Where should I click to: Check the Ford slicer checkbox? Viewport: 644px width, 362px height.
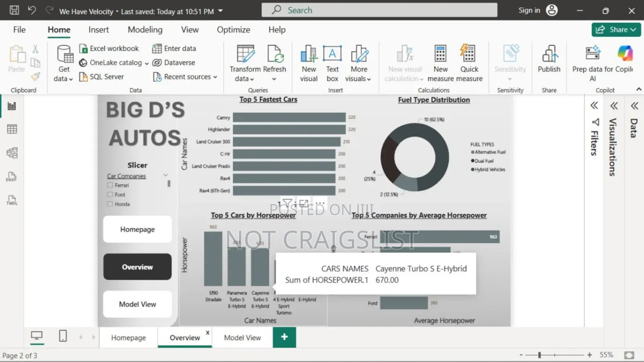click(x=110, y=194)
